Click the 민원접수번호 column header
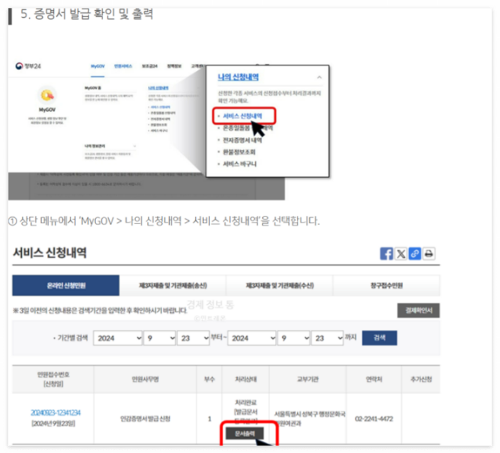500x453 pixels. (53, 379)
